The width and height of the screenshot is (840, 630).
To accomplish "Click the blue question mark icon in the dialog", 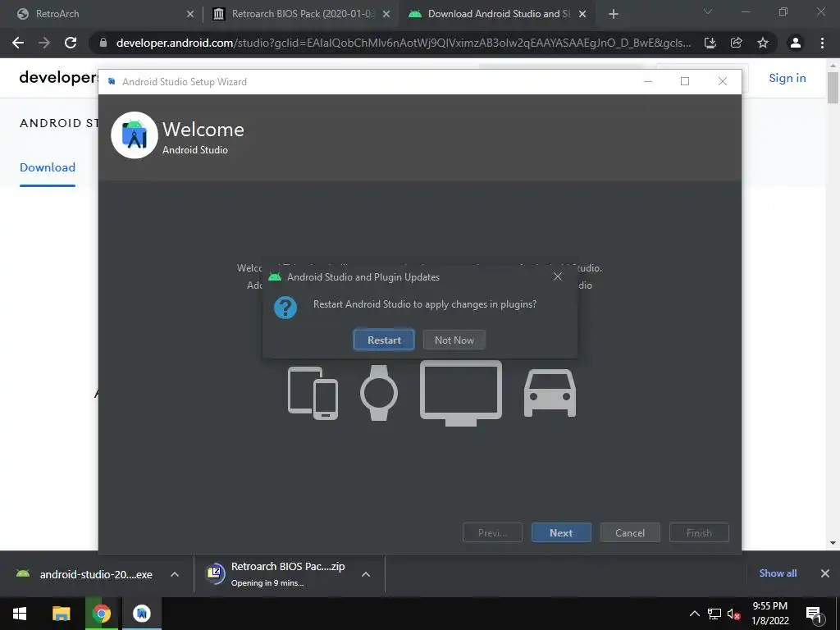I will (285, 308).
